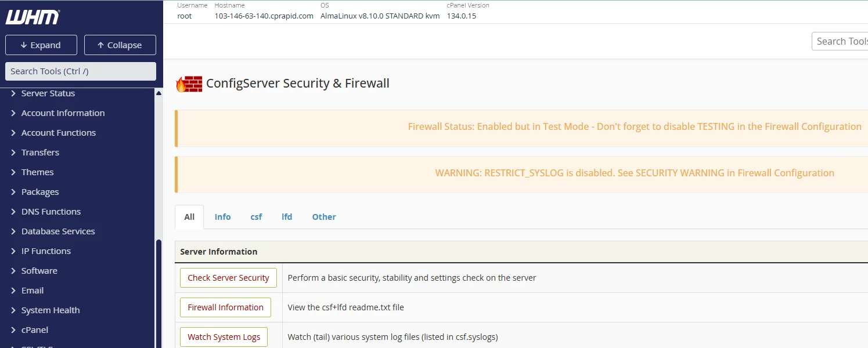This screenshot has height=348, width=868.
Task: Click the ConfigServer Security & Firewall heading
Action: pyautogui.click(x=298, y=84)
